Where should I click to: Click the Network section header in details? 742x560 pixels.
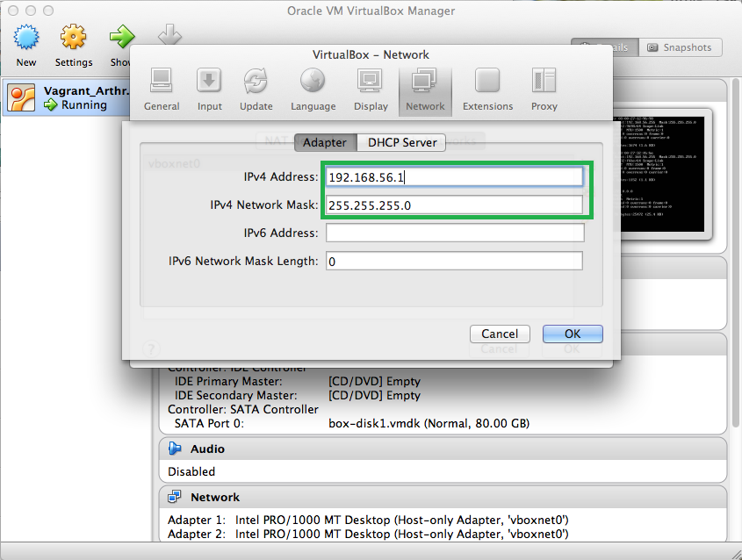click(443, 497)
